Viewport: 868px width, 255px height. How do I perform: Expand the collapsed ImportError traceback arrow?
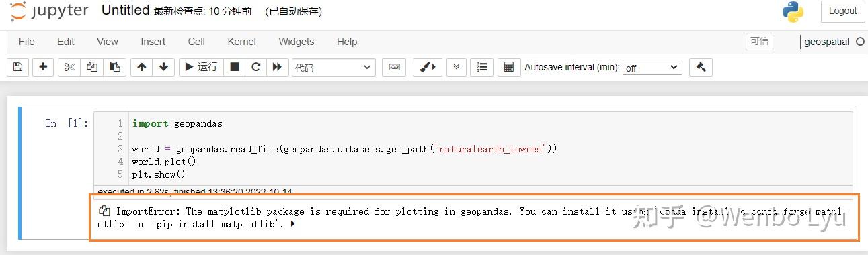pyautogui.click(x=292, y=224)
